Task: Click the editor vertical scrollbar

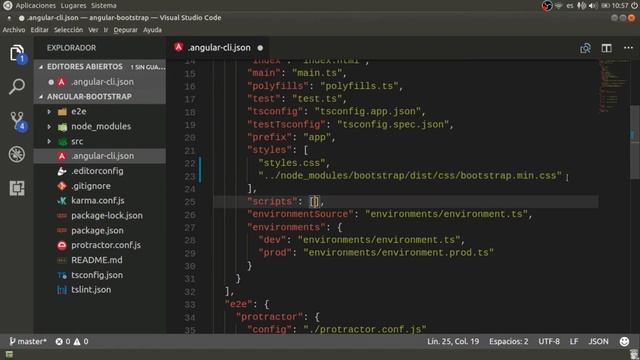Action: click(635, 142)
